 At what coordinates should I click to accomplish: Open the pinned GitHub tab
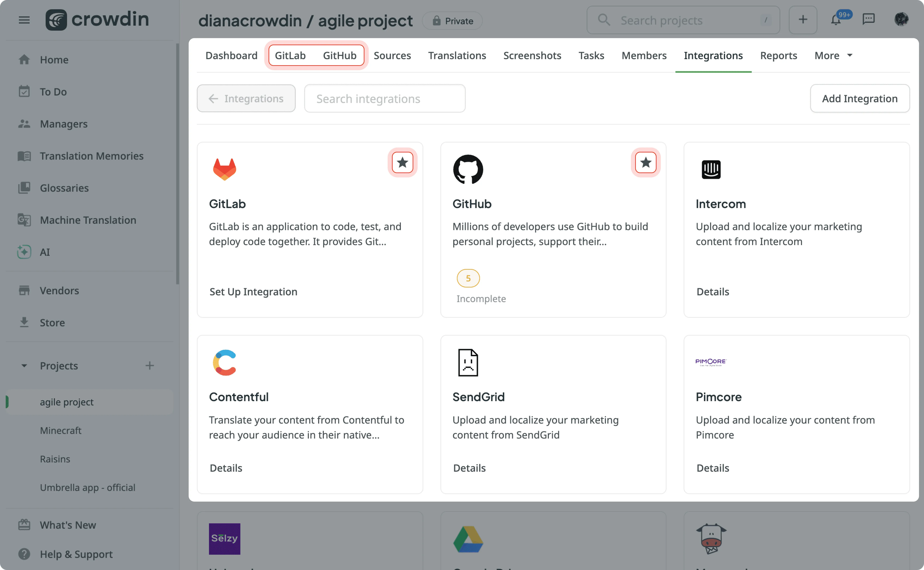coord(339,55)
